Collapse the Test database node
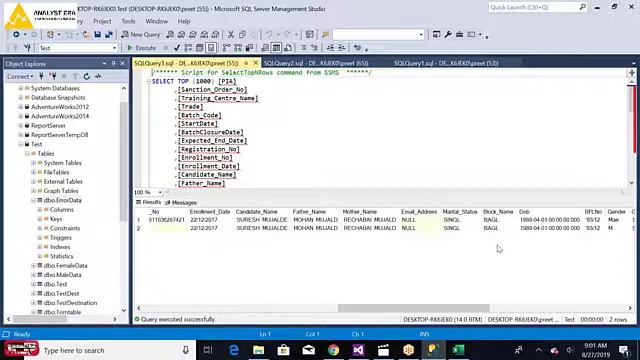The width and height of the screenshot is (640, 360). pyautogui.click(x=20, y=144)
